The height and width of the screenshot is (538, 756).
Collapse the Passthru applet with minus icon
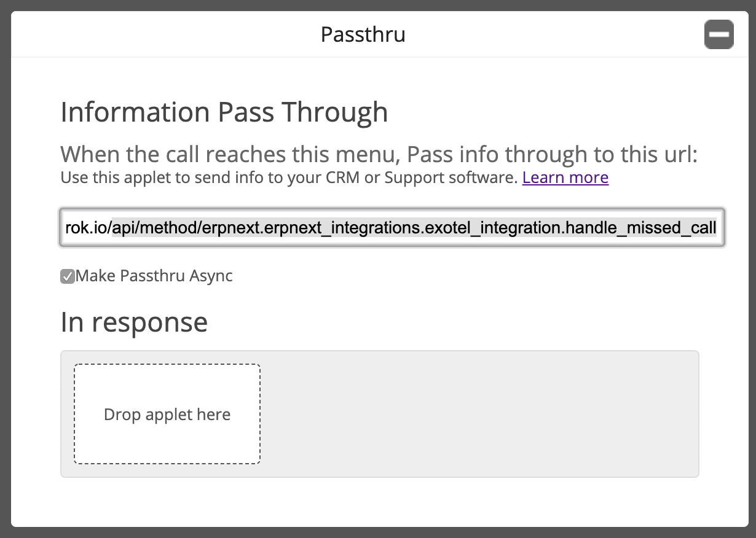719,34
